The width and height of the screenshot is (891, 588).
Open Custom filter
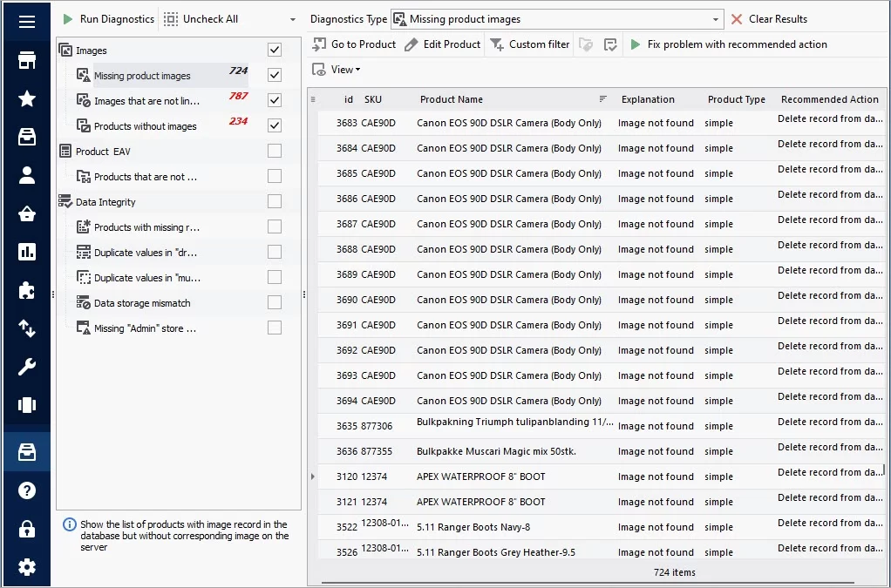pyautogui.click(x=530, y=44)
